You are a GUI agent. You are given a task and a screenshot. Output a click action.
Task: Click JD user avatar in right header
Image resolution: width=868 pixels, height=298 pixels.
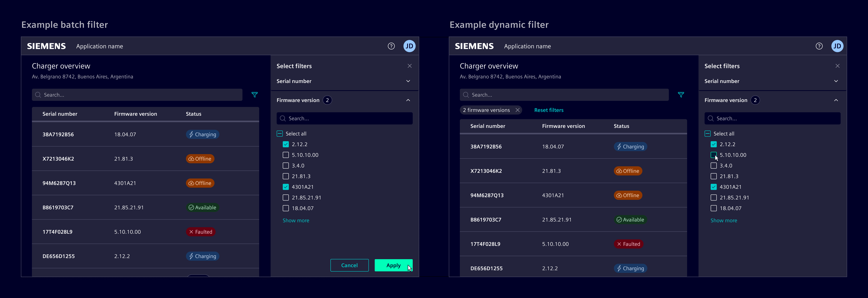click(837, 46)
